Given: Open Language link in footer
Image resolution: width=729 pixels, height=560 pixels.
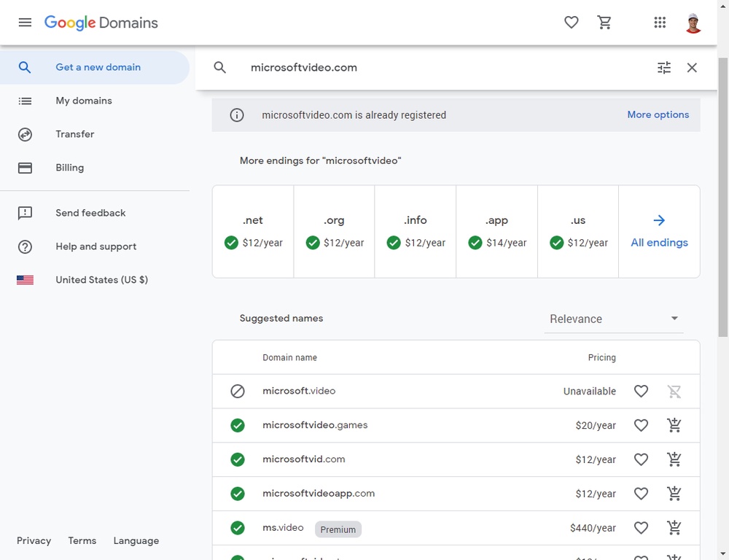Looking at the screenshot, I should [136, 540].
